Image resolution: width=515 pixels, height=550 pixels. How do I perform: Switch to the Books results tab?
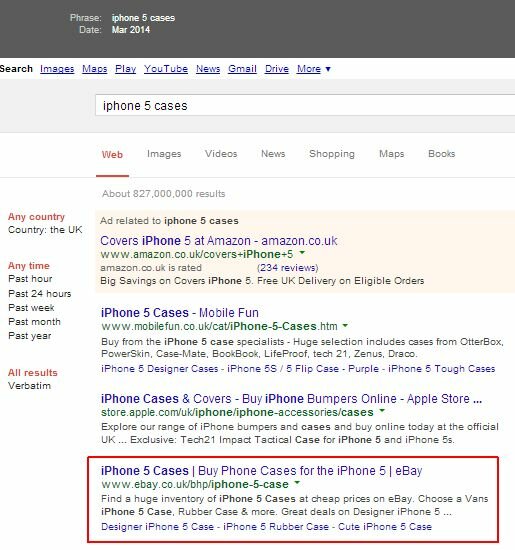[442, 154]
